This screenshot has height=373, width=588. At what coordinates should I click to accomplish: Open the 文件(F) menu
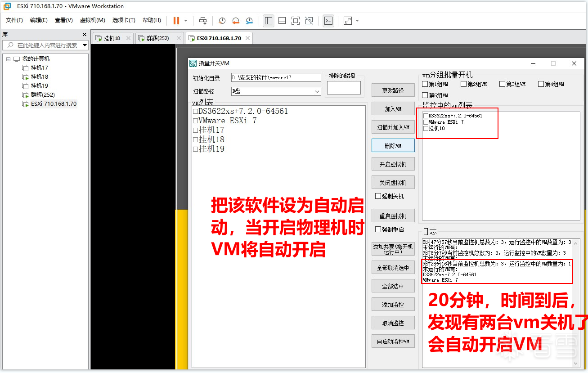14,20
